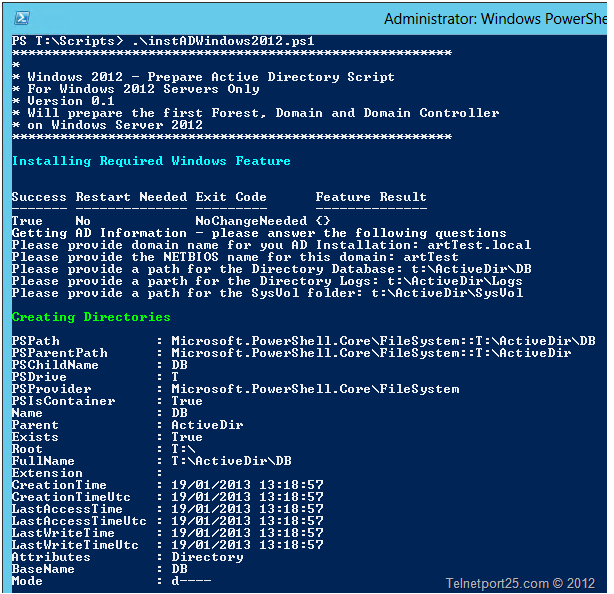Click the Success column header
The image size is (614, 594).
tap(39, 197)
